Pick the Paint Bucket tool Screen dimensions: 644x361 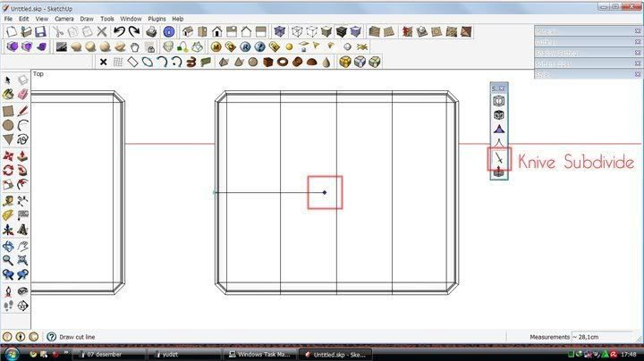pyautogui.click(x=8, y=94)
